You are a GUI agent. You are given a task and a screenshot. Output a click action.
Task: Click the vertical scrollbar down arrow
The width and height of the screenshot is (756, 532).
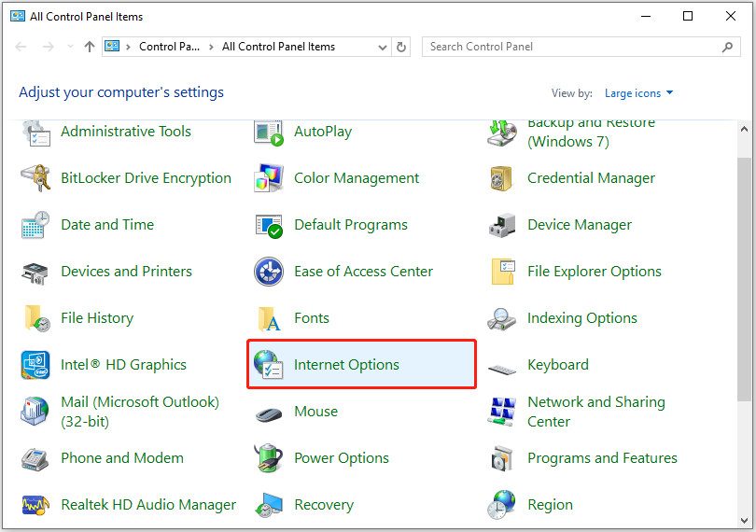pos(744,521)
